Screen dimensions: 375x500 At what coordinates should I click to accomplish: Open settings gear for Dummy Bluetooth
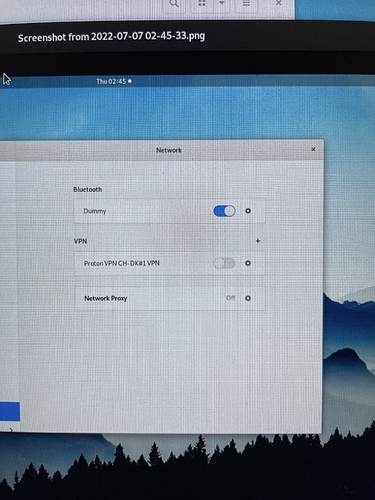click(x=248, y=211)
